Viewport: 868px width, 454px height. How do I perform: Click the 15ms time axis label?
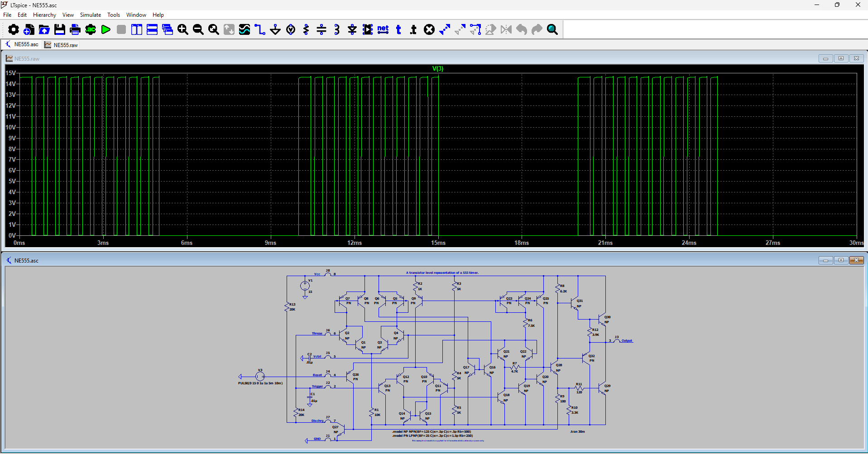tap(438, 243)
